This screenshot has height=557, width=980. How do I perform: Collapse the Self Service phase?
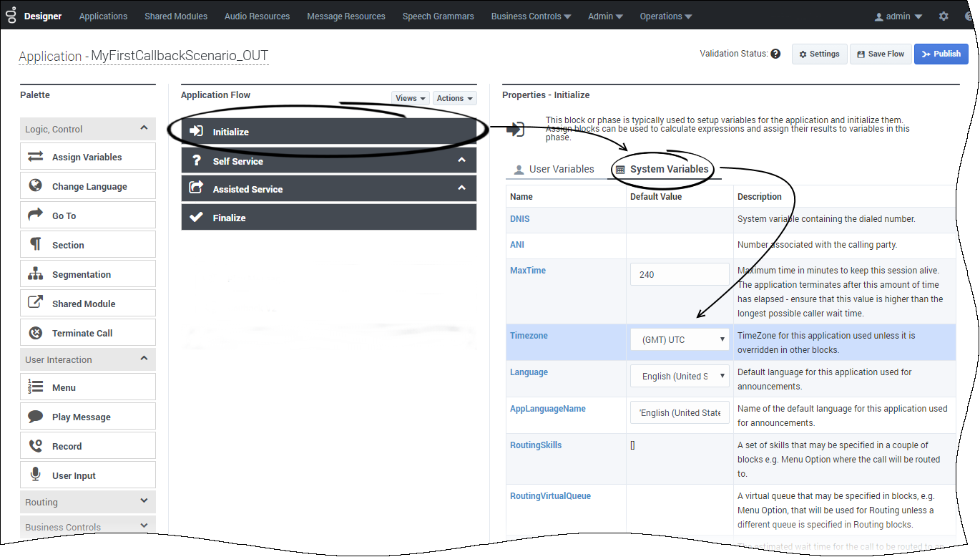click(x=461, y=160)
